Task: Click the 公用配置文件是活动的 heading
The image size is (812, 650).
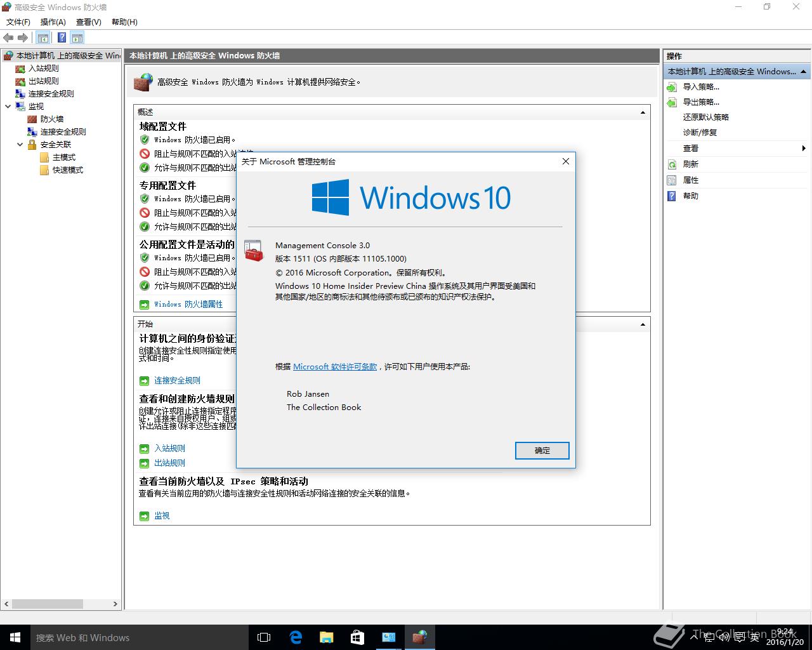Action: tap(187, 244)
